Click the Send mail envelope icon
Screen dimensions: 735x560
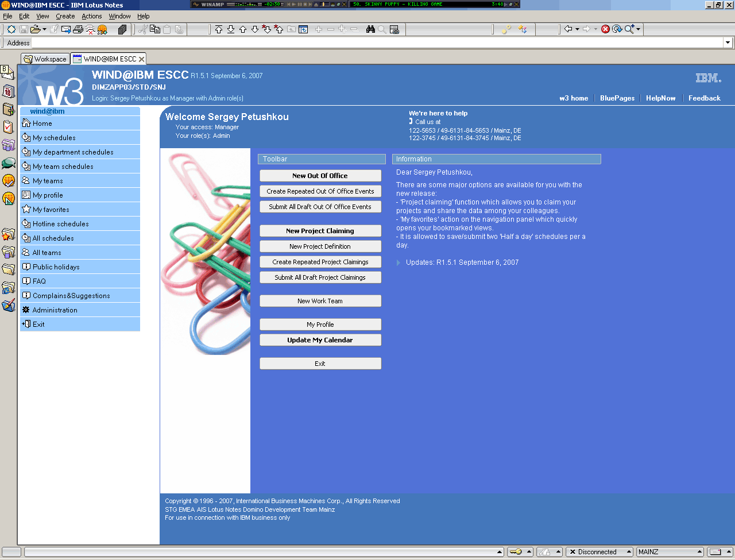tap(66, 29)
